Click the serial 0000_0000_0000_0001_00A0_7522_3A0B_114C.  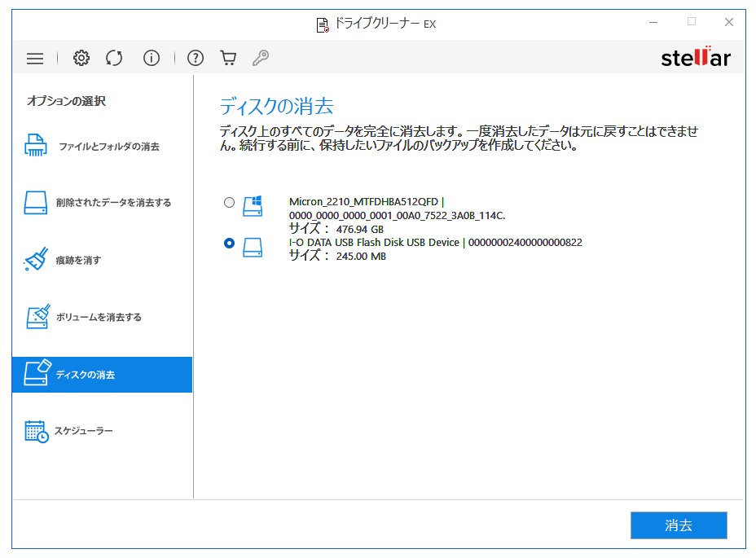point(397,216)
